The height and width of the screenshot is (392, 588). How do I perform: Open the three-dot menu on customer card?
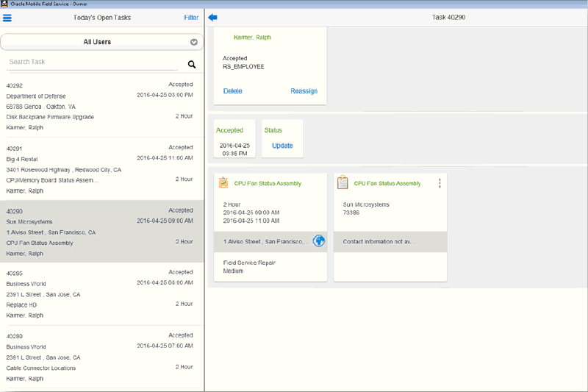pyautogui.click(x=440, y=183)
